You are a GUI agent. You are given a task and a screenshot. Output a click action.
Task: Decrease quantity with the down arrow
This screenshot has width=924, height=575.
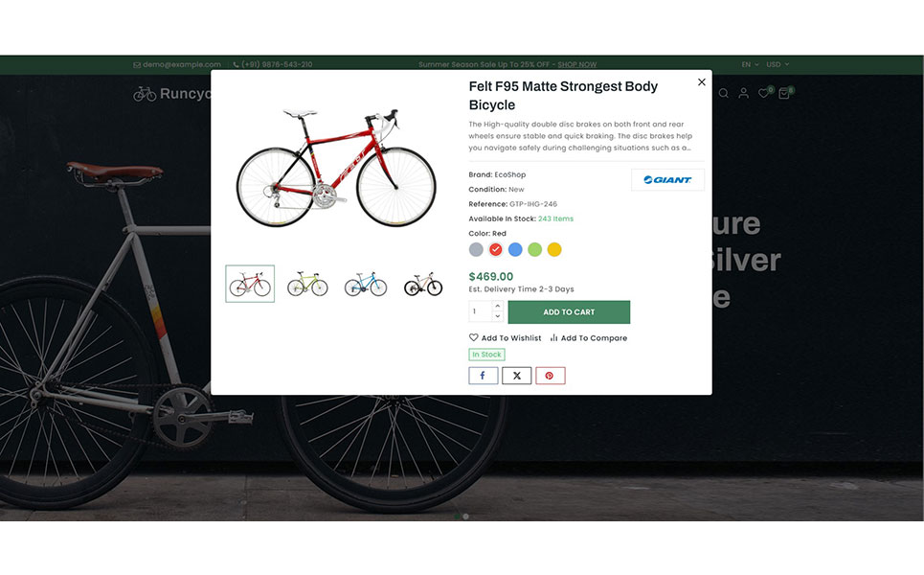(497, 316)
